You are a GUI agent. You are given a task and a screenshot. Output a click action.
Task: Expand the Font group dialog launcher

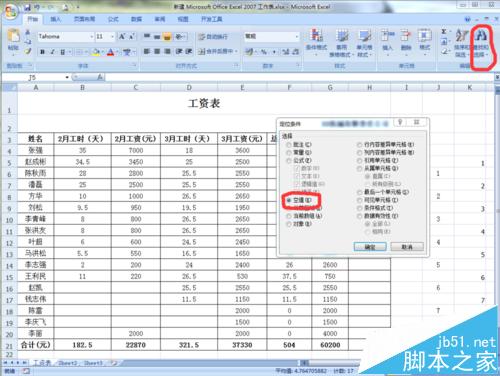(x=135, y=65)
